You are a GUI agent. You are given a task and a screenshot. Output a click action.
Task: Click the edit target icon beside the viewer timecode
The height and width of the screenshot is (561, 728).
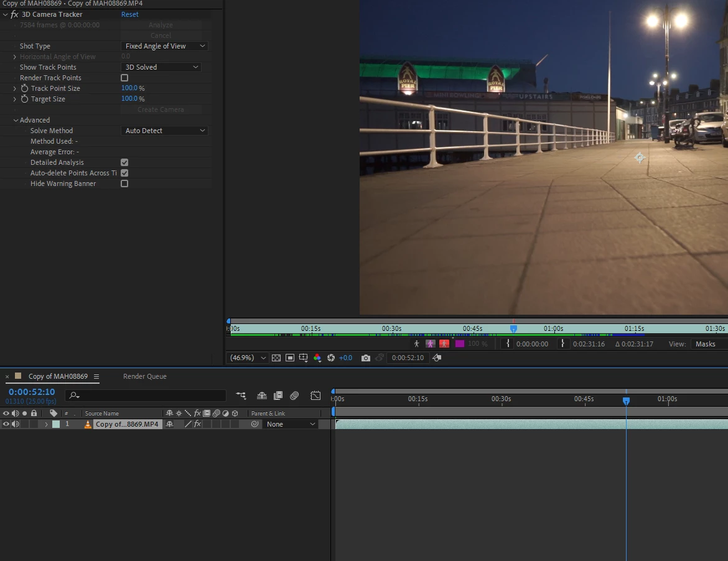tap(437, 358)
